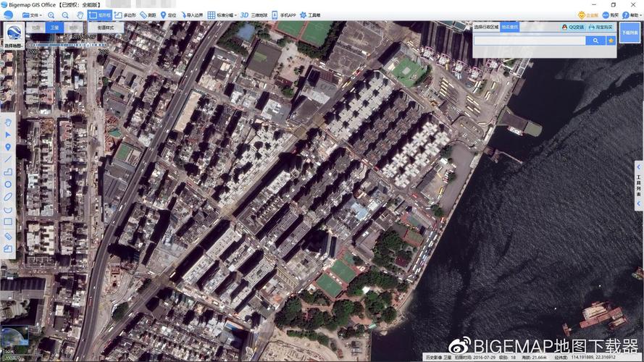This screenshot has width=644, height=362.
Task: Click the 街道样式 street style button
Action: (x=106, y=28)
